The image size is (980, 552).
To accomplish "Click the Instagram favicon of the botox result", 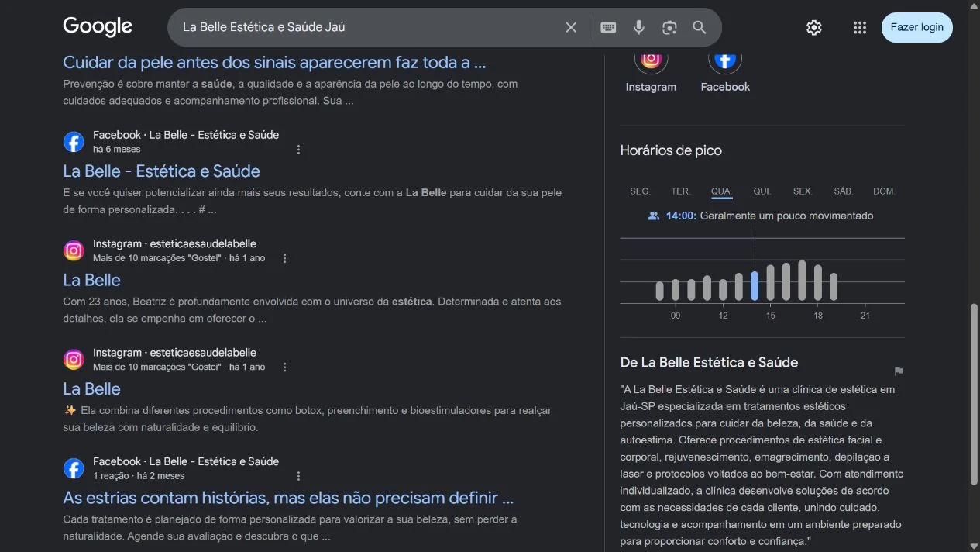I will (x=74, y=360).
